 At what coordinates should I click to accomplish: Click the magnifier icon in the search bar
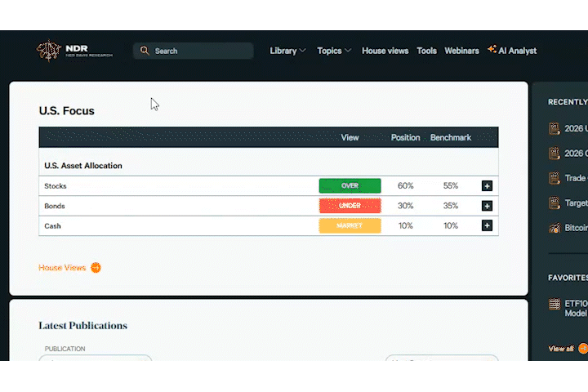pyautogui.click(x=145, y=51)
